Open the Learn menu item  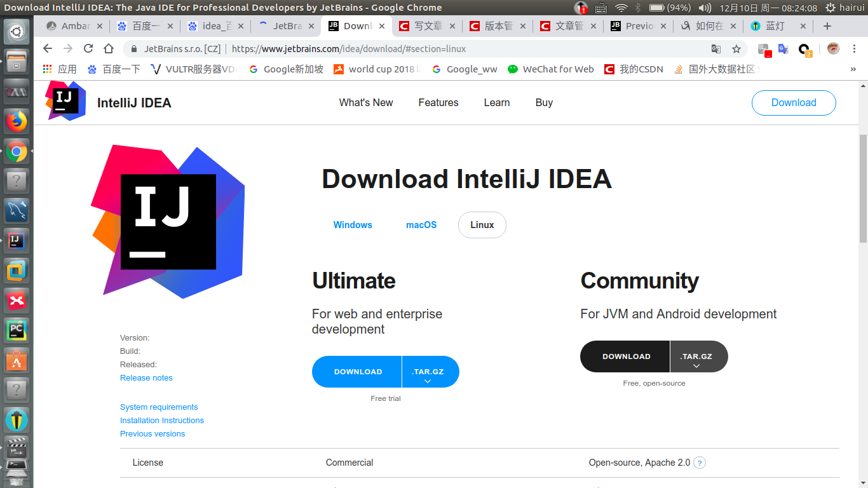[x=497, y=102]
